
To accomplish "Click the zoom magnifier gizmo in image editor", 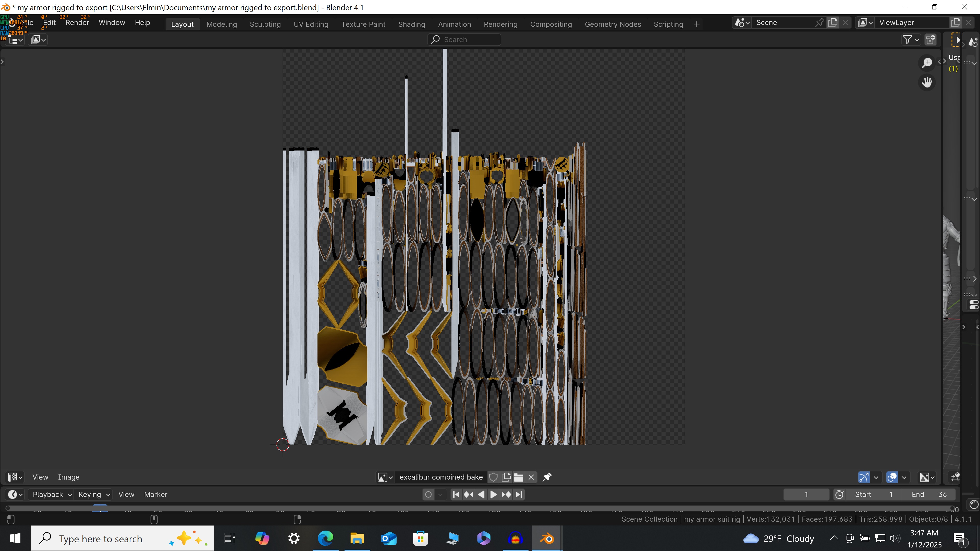I will pos(927,63).
